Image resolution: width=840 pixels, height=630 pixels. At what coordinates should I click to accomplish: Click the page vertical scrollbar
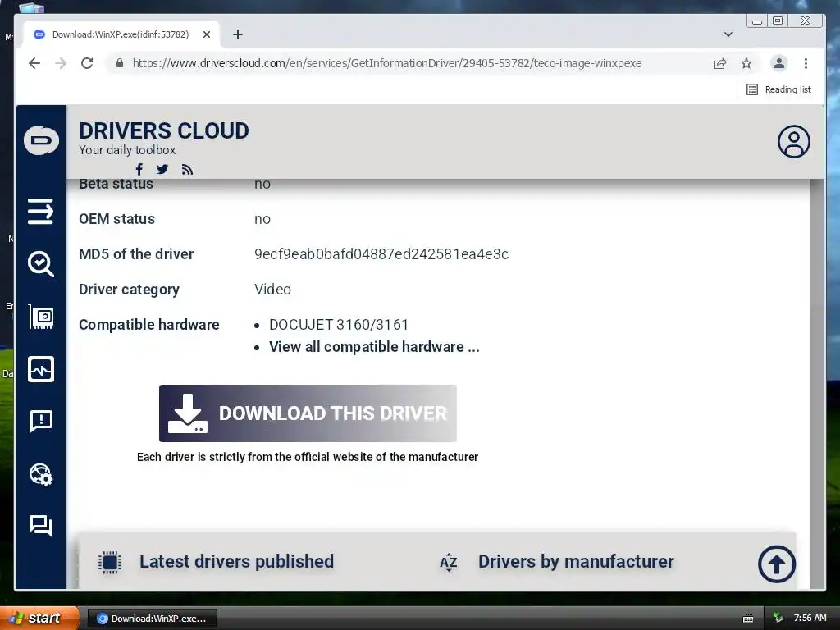click(x=816, y=384)
